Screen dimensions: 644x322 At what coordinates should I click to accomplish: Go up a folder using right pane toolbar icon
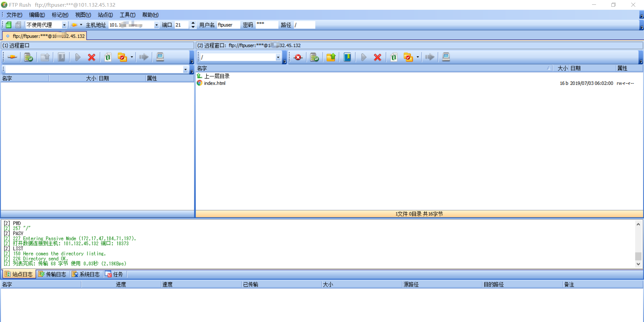pyautogui.click(x=331, y=57)
